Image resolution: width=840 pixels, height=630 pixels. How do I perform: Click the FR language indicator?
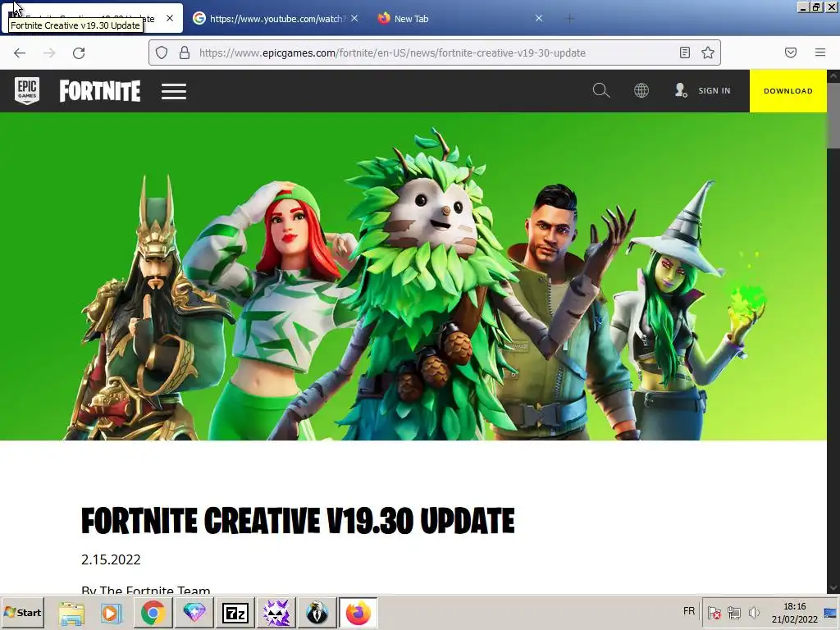click(689, 611)
